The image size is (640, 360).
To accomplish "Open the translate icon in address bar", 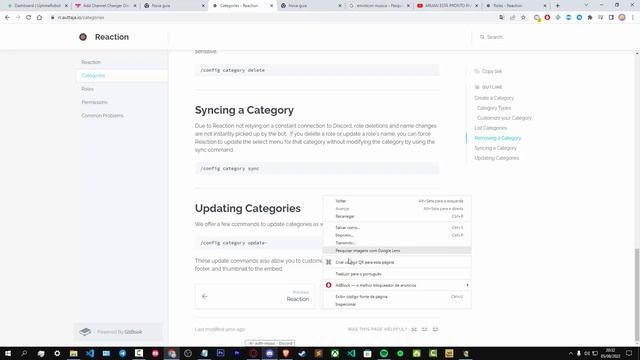I will tap(502, 18).
